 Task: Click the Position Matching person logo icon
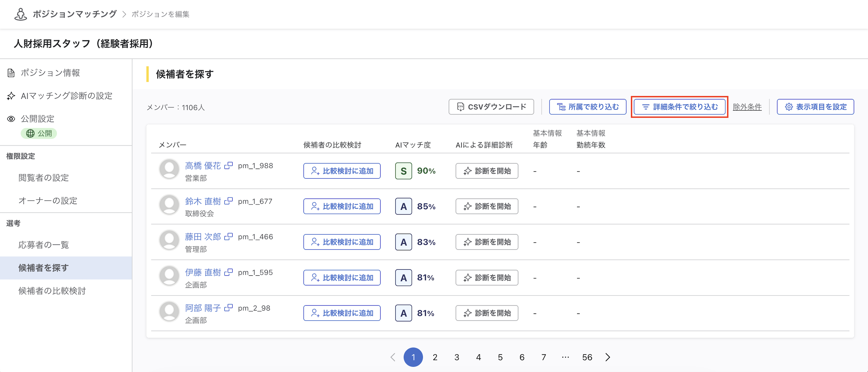(x=20, y=14)
